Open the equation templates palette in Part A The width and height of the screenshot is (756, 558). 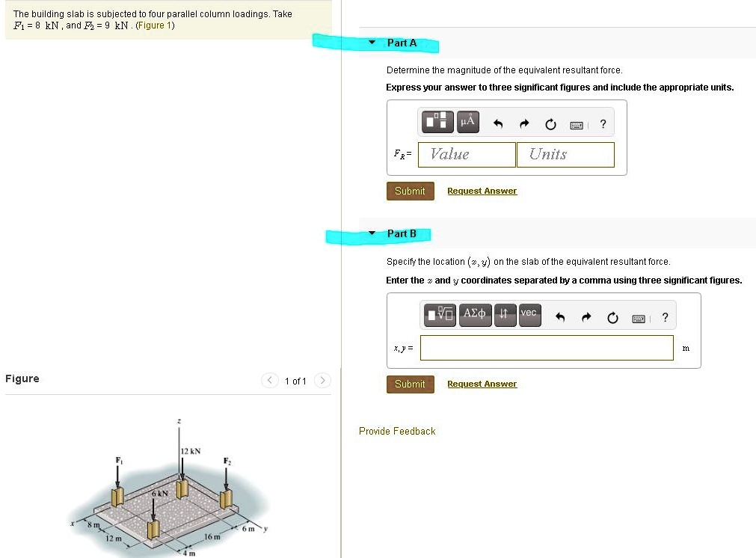coord(437,121)
